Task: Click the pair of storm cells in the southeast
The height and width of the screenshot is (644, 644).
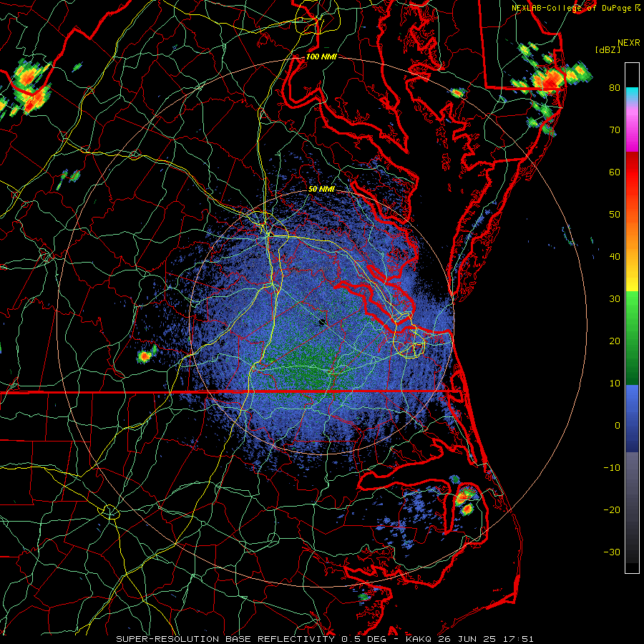Action: [465, 501]
